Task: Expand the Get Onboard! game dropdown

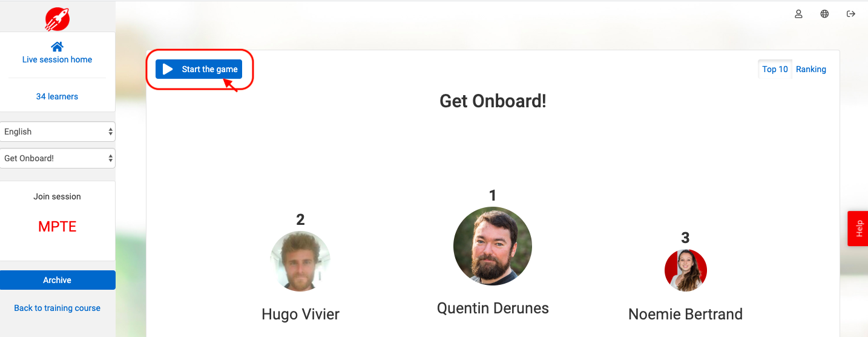Action: (58, 158)
